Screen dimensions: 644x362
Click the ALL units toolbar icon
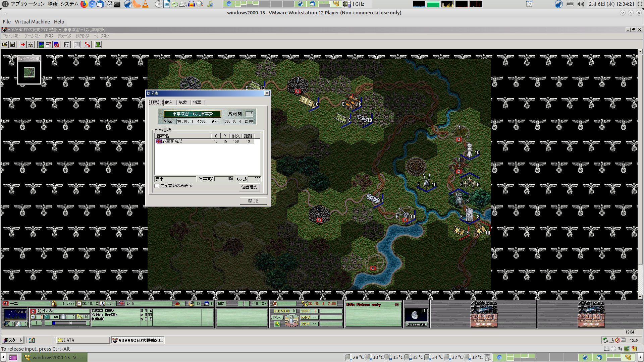point(77,45)
